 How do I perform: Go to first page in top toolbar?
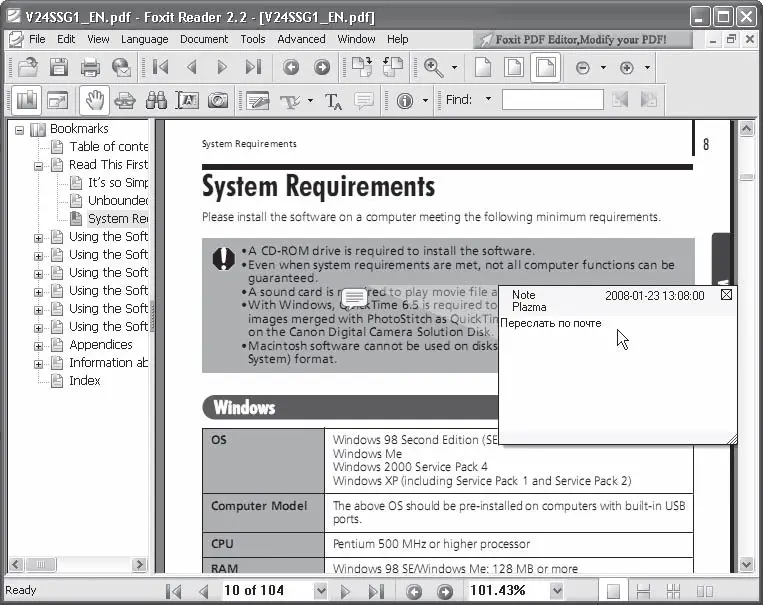point(160,68)
